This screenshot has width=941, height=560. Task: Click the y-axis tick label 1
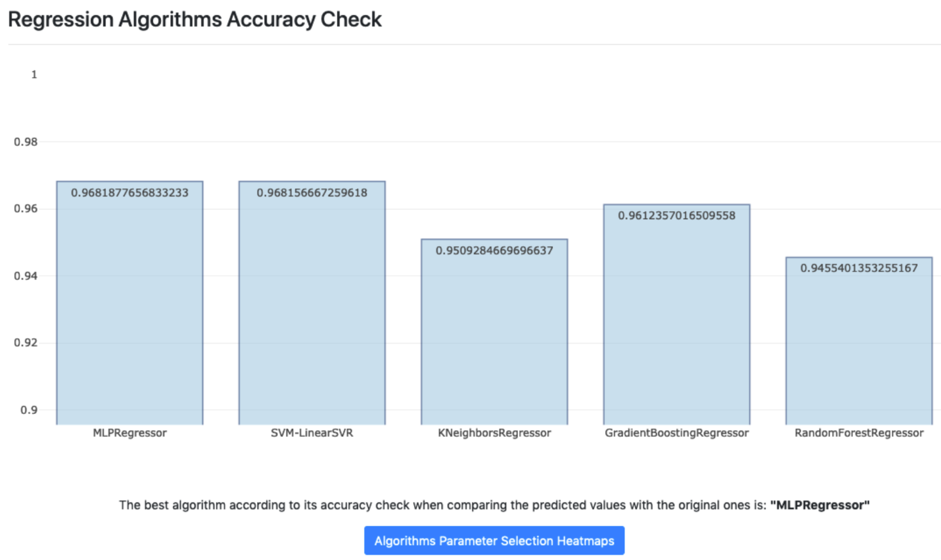34,75
